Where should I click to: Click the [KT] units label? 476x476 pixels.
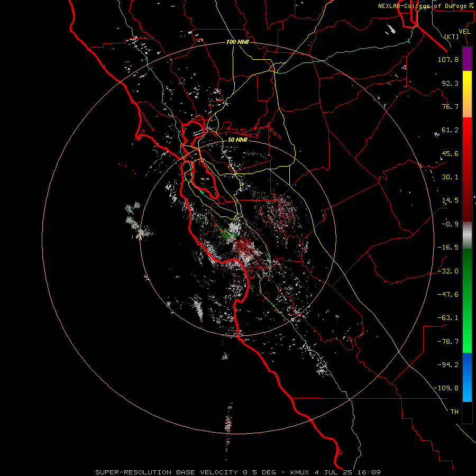(452, 36)
